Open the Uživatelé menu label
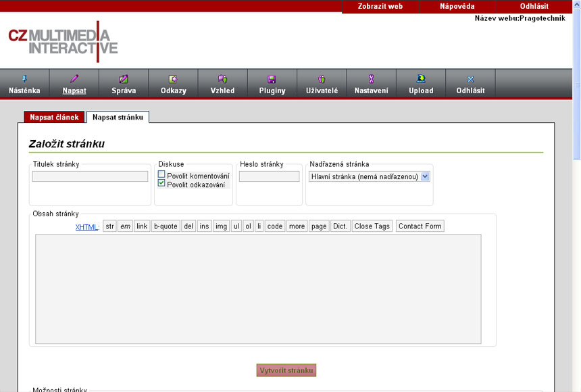This screenshot has height=392, width=581. pyautogui.click(x=322, y=91)
